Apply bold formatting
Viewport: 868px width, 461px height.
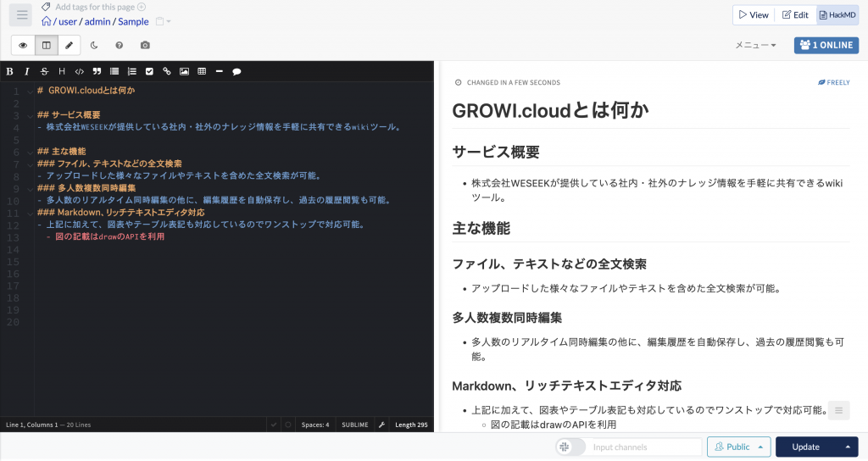[x=9, y=71]
